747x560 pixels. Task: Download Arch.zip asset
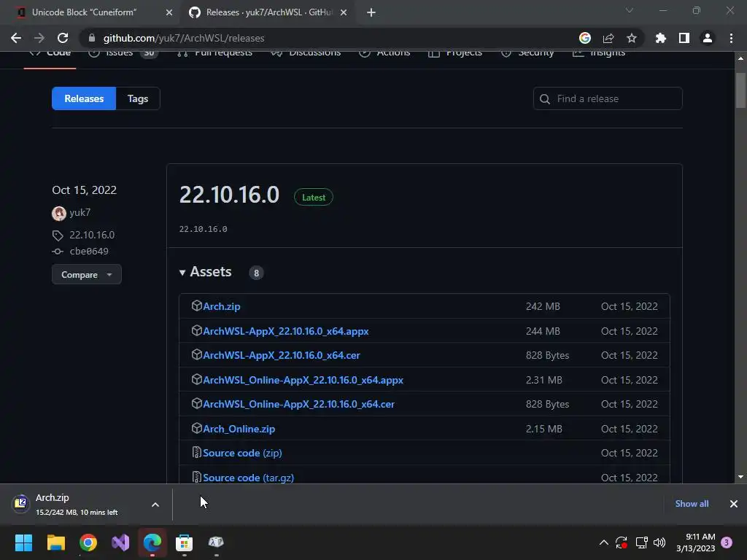coord(222,306)
